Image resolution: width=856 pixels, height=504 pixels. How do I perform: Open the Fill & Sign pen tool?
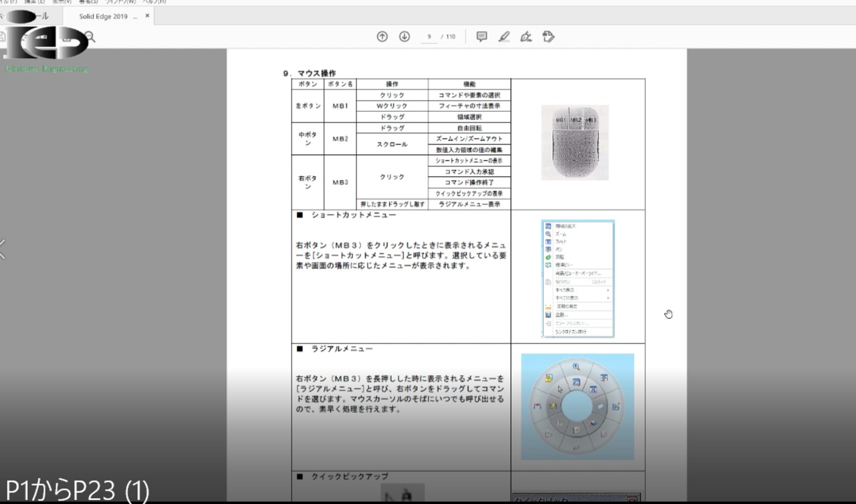point(526,37)
